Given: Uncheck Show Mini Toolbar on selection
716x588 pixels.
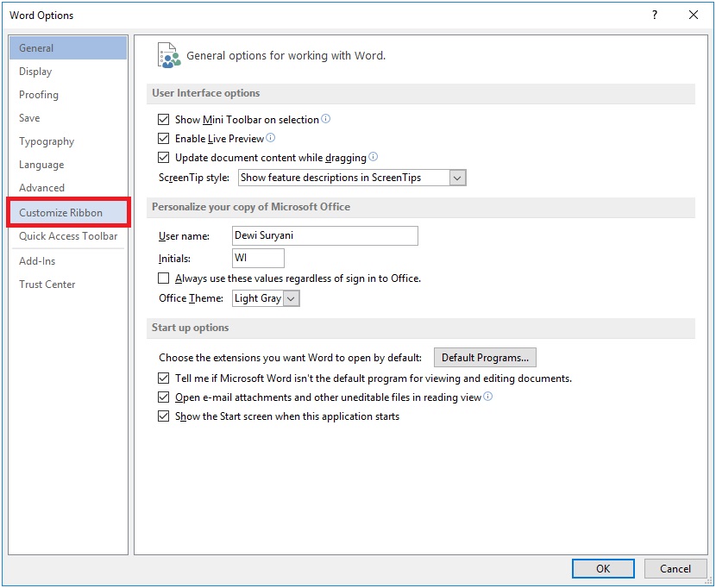Looking at the screenshot, I should pyautogui.click(x=164, y=120).
